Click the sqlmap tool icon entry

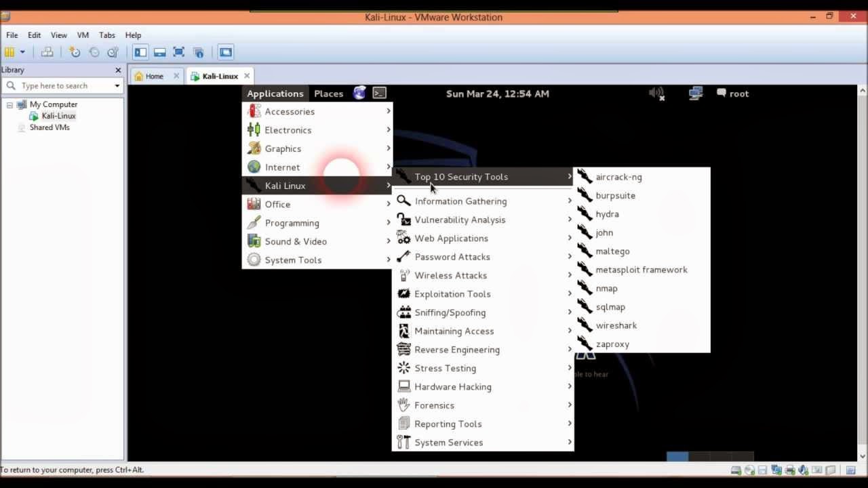coord(585,306)
